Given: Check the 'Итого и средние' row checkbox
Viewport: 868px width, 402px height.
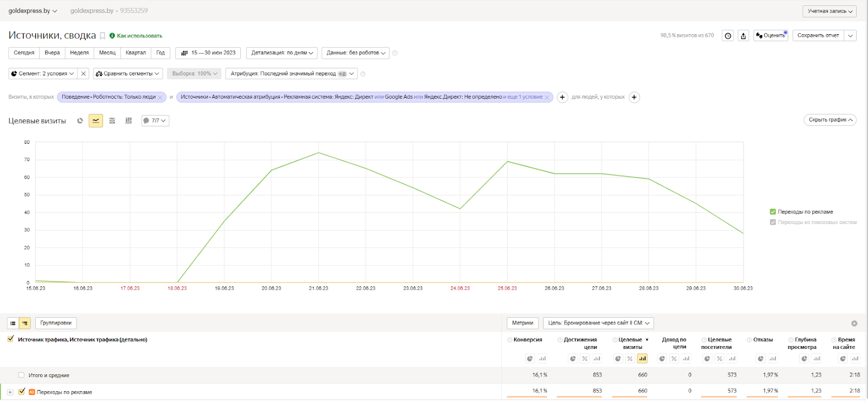Looking at the screenshot, I should click(x=22, y=375).
